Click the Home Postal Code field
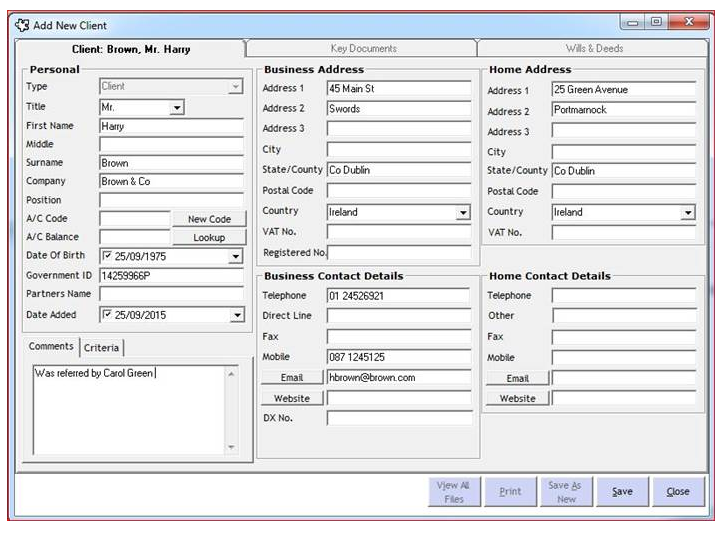 pos(624,192)
